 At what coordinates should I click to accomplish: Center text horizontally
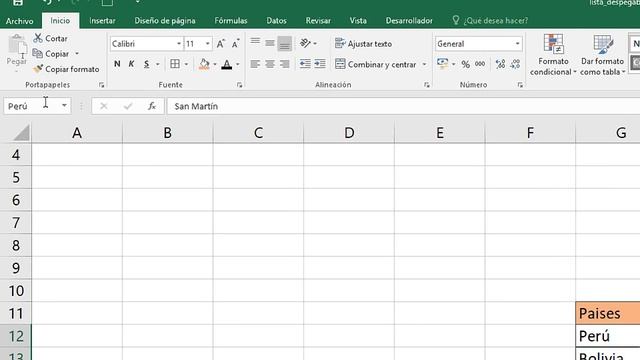[x=270, y=64]
